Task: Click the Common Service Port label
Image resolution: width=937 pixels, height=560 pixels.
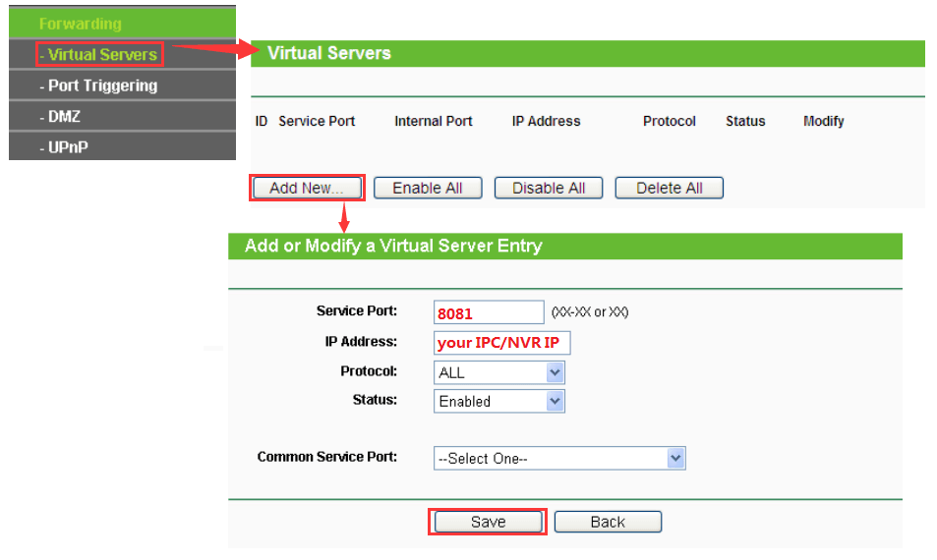Action: click(x=326, y=457)
